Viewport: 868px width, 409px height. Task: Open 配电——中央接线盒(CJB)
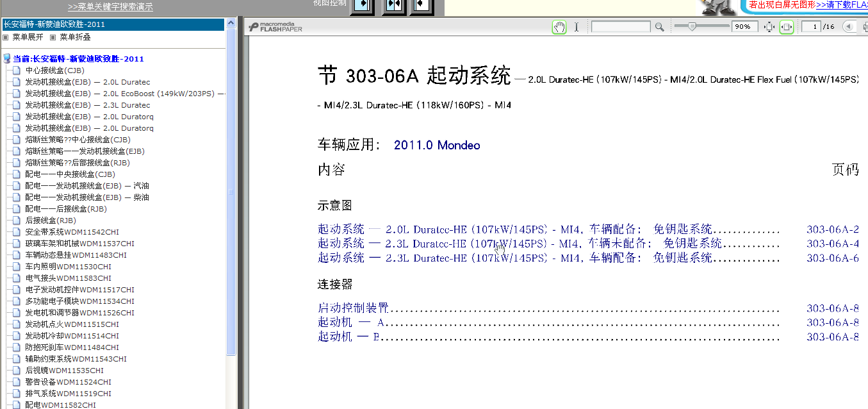click(70, 174)
